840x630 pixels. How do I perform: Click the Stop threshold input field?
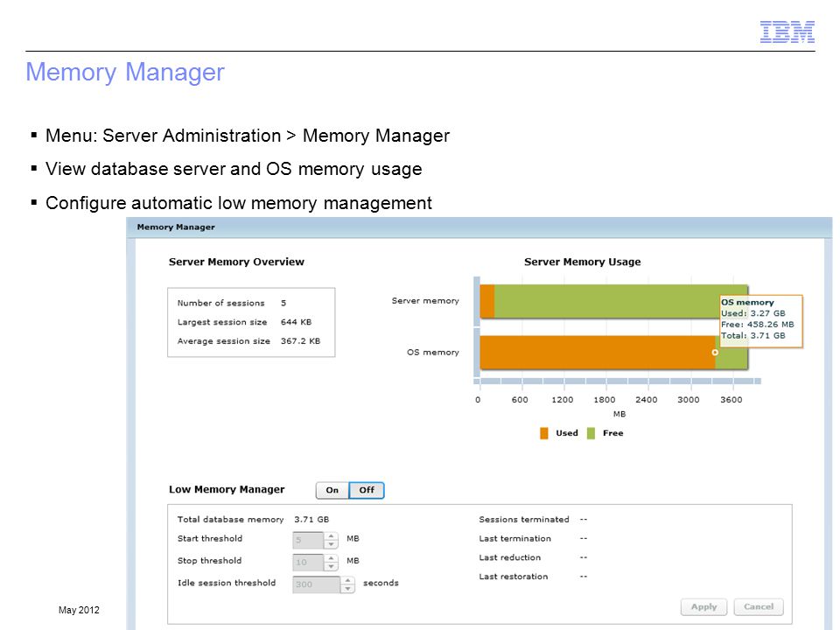click(x=308, y=562)
